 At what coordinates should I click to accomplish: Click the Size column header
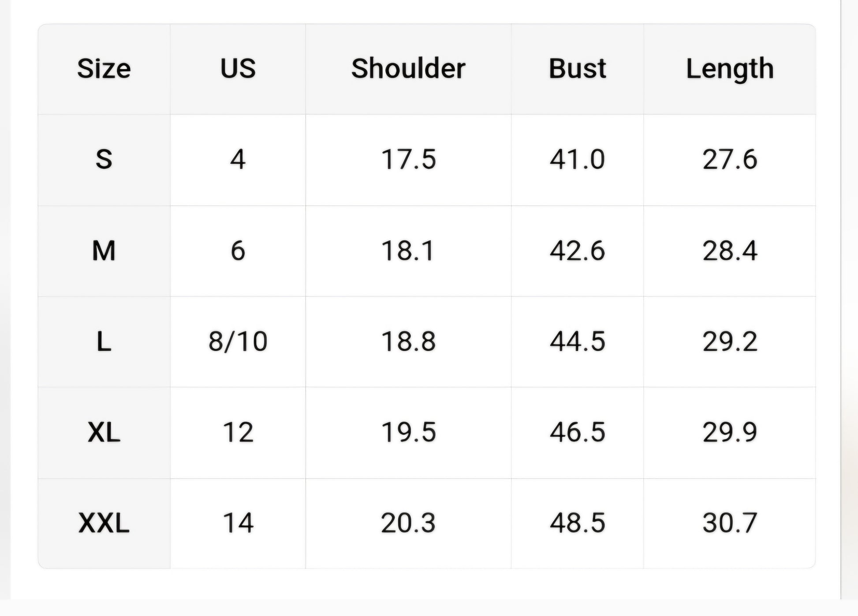[x=104, y=69]
